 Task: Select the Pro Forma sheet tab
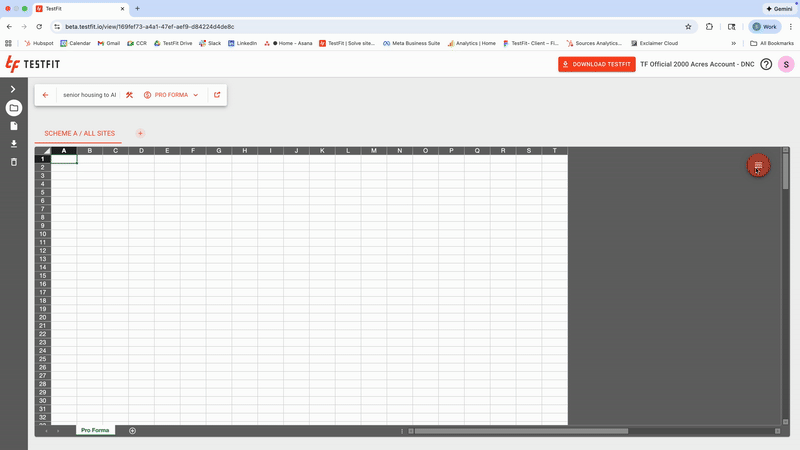pos(95,430)
